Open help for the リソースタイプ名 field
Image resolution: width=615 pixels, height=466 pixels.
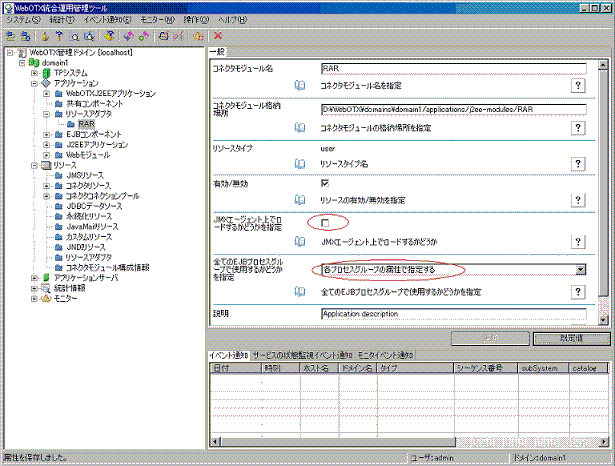tap(577, 163)
